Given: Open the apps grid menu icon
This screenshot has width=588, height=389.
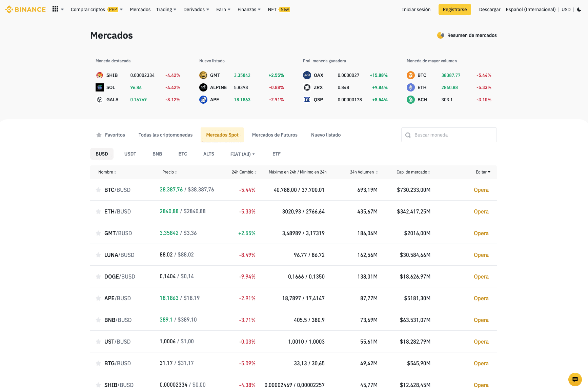Looking at the screenshot, I should [x=55, y=9].
